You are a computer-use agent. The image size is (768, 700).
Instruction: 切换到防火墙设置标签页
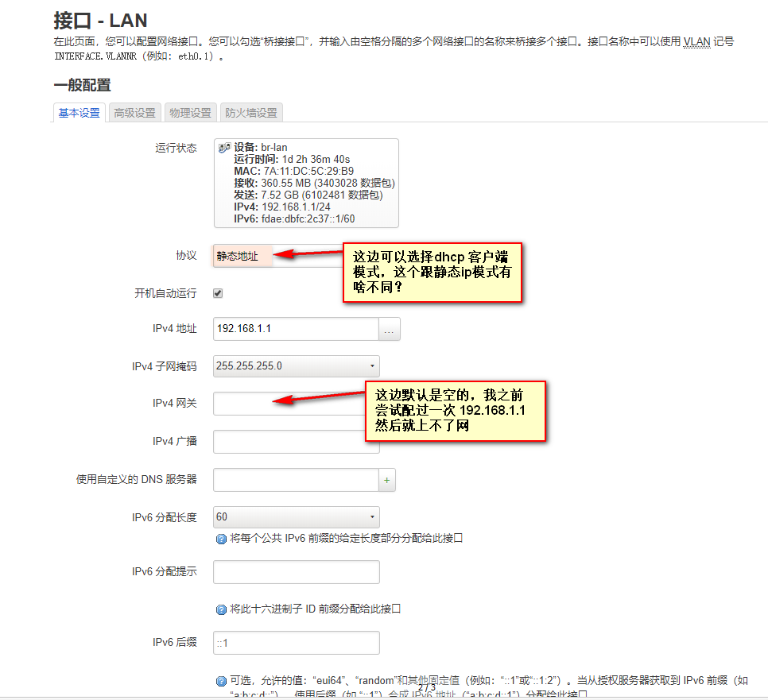tap(251, 112)
